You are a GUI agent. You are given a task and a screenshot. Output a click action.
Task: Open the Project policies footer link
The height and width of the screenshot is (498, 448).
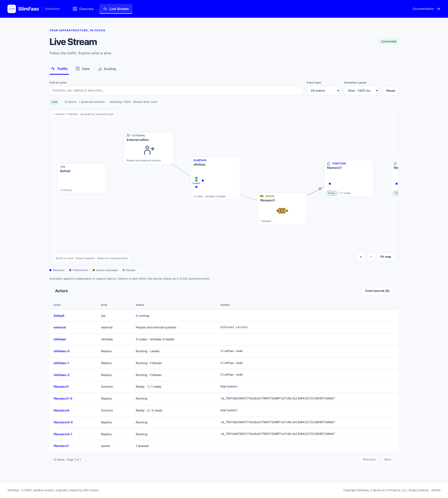point(418,490)
